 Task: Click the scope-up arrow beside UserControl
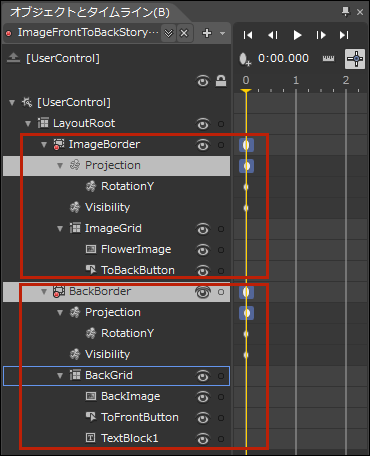[x=13, y=58]
